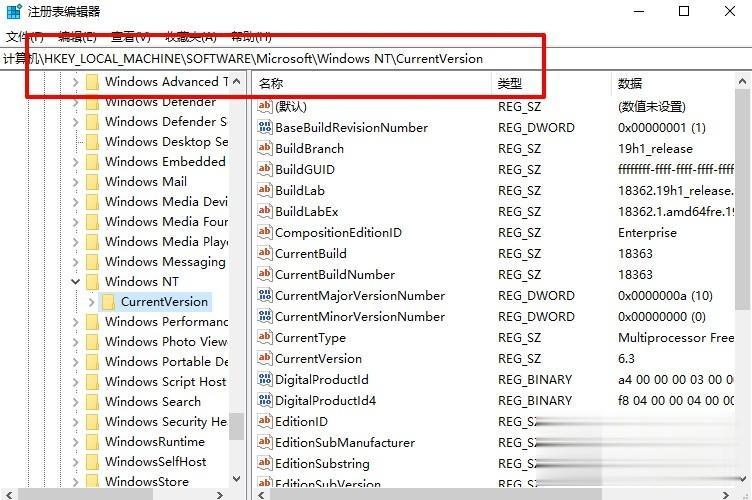Click the CurrentBuild string value icon
Screen dimensions: 752x500
point(265,254)
